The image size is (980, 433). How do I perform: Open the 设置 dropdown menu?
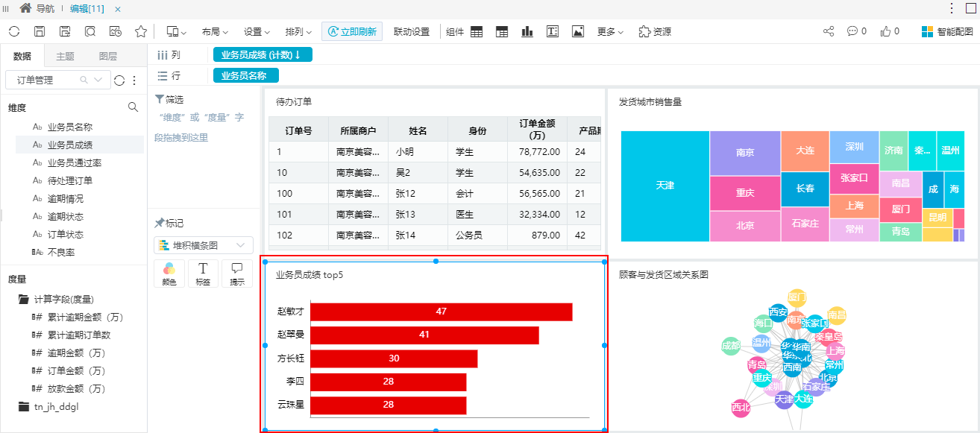coord(257,32)
